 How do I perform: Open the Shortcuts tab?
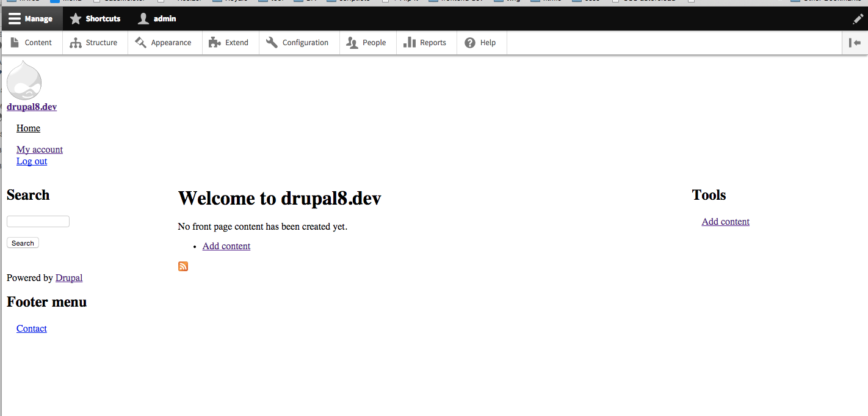coord(95,19)
